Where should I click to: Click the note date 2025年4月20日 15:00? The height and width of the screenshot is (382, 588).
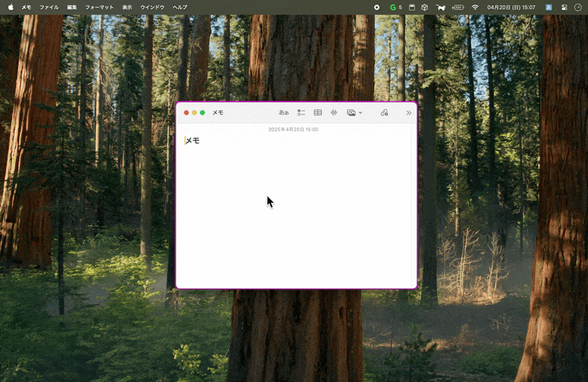click(293, 129)
